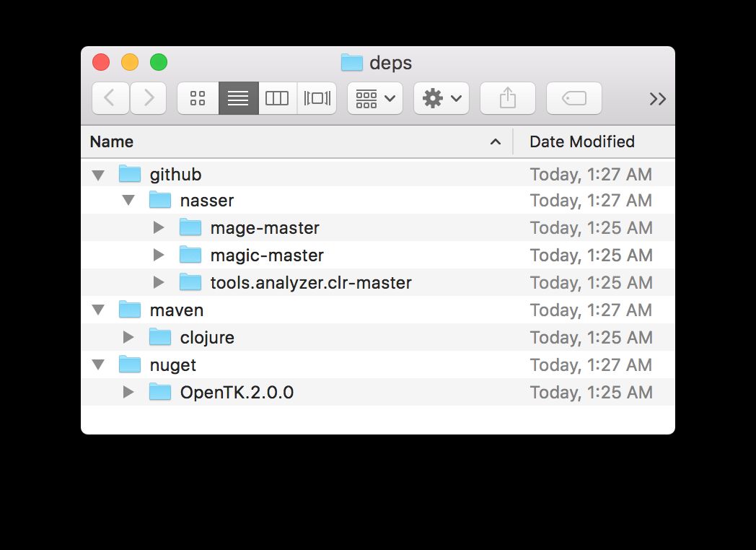756x550 pixels.
Task: Click the date in the OpenTK.2.0.0 row
Action: 591,393
